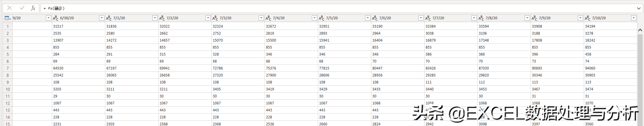This screenshot has height=126, width=644.
Task: Select row number 15
Action: [x=8, y=124]
